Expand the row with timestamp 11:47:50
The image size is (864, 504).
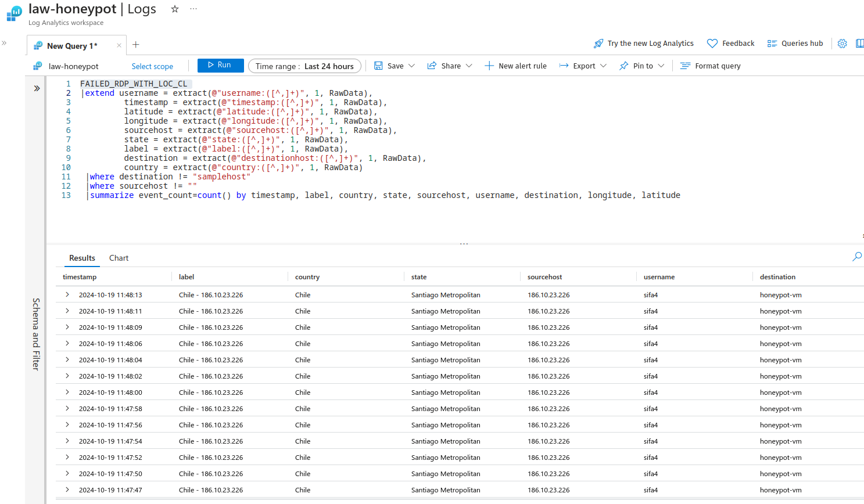[67, 473]
